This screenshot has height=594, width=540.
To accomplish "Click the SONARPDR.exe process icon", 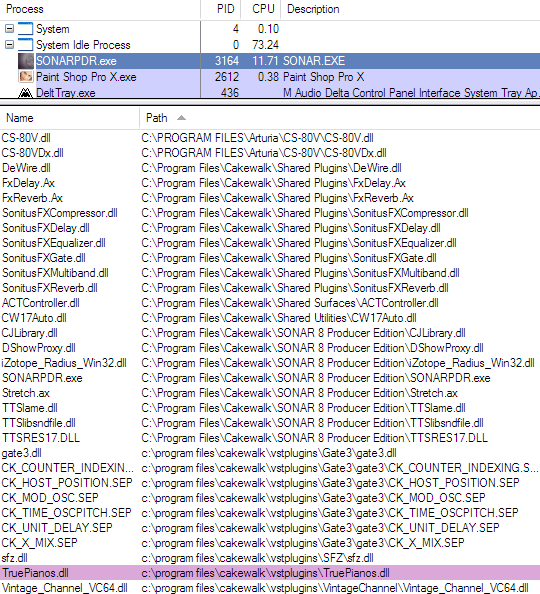I will (x=25, y=61).
